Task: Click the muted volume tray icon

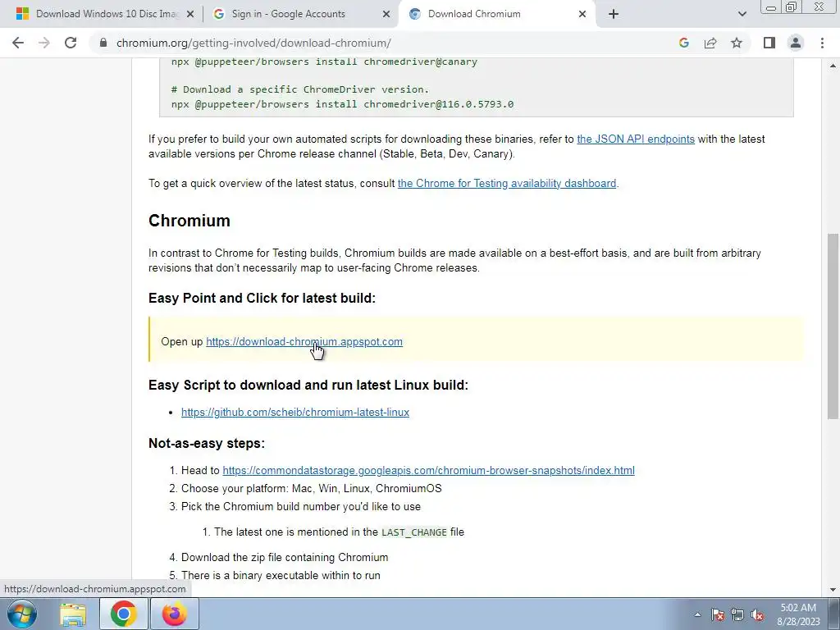Action: (x=757, y=614)
